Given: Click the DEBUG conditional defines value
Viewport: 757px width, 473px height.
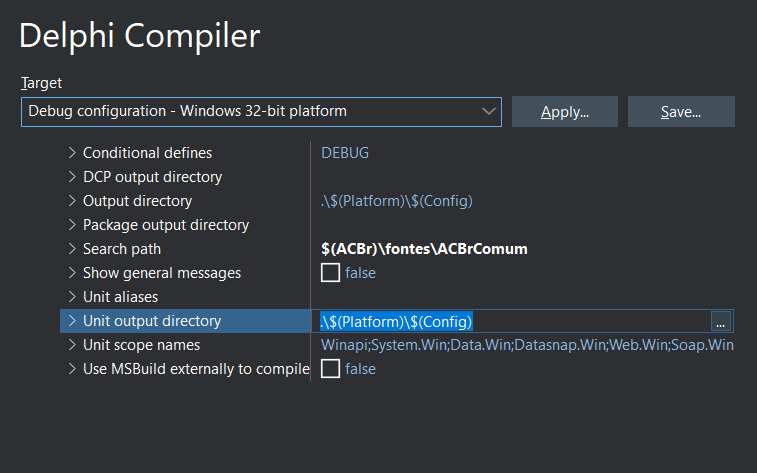Looking at the screenshot, I should tap(345, 153).
